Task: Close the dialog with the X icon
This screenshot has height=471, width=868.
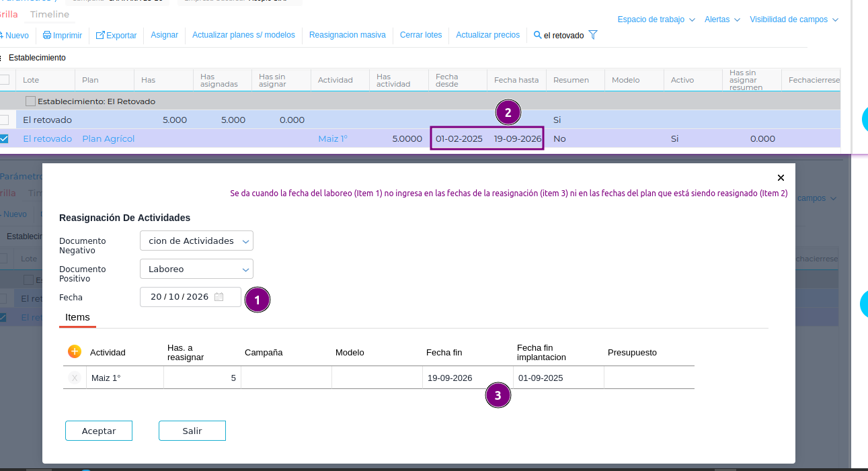Action: pos(781,178)
